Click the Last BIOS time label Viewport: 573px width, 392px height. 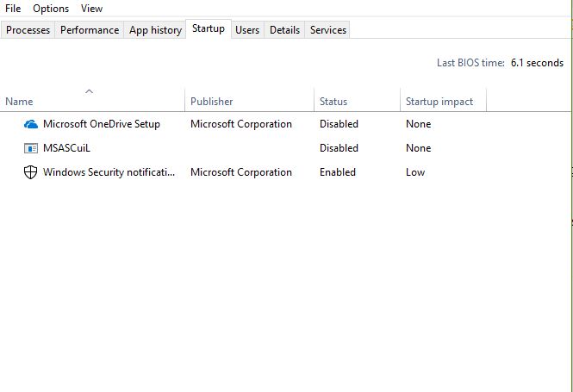pos(470,63)
